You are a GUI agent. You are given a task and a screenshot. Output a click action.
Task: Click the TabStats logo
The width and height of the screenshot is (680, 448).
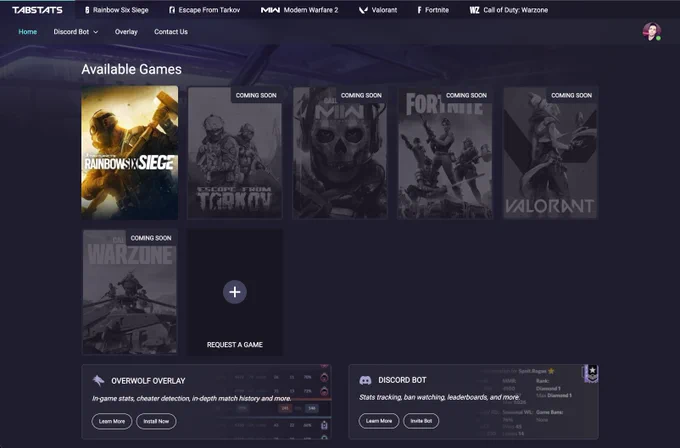(x=37, y=10)
